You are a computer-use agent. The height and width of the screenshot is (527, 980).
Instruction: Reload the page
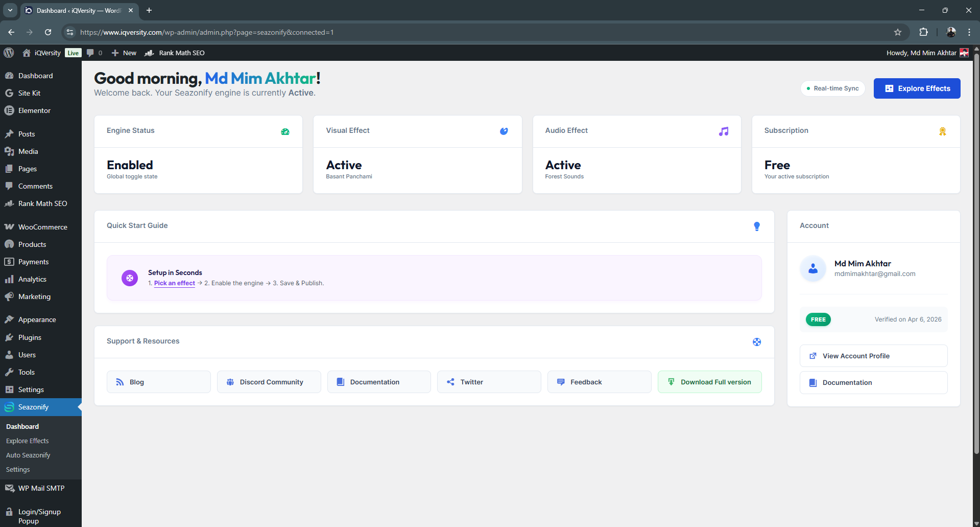[48, 32]
